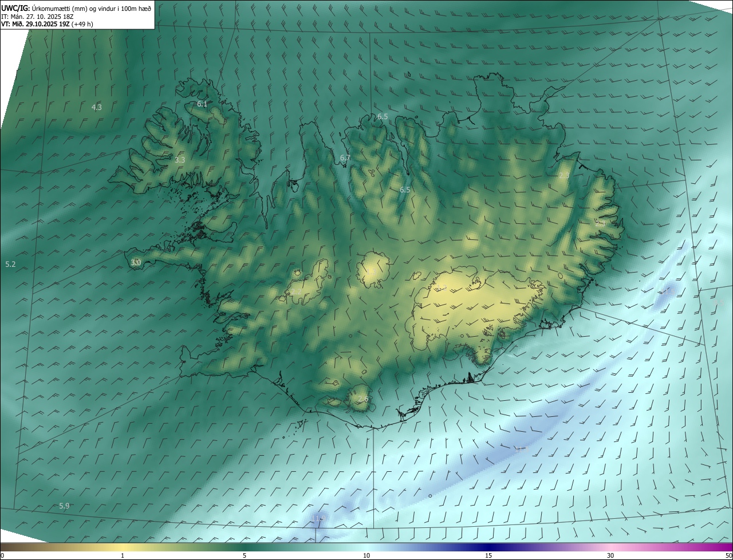Image resolution: width=733 pixels, height=560 pixels.
Task: Click the 0 tick on the colorbar
Action: point(2,555)
